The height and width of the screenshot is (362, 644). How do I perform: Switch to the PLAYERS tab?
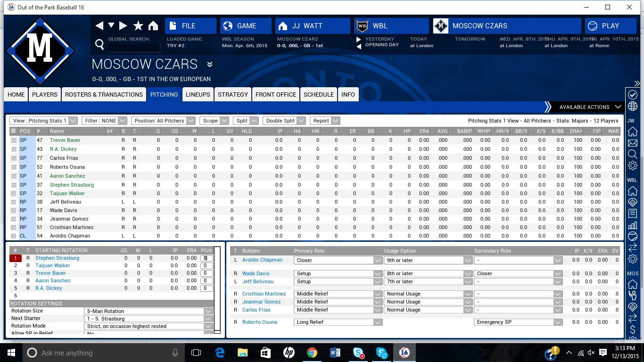tap(45, 94)
